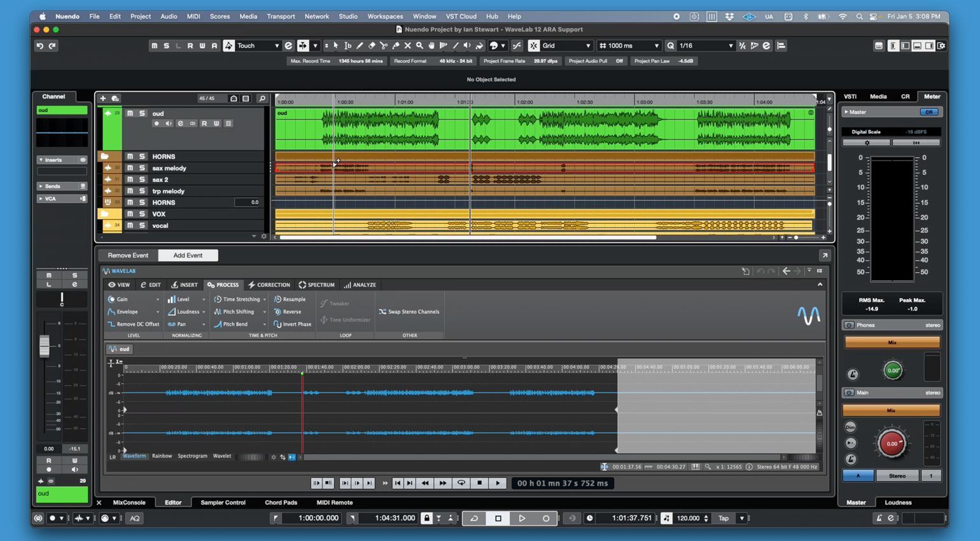Open the Transport menu
Screen dimensions: 980x541
pyautogui.click(x=281, y=17)
